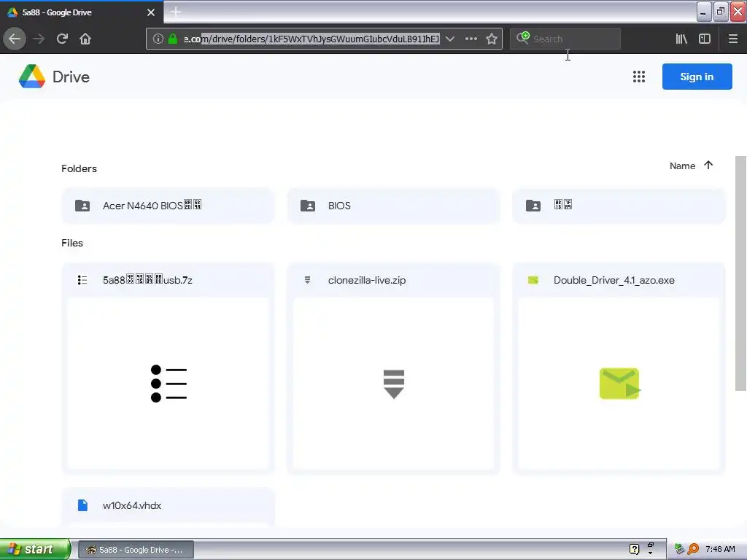Bookmark this page with the star
Image resolution: width=747 pixels, height=560 pixels.
click(x=492, y=39)
